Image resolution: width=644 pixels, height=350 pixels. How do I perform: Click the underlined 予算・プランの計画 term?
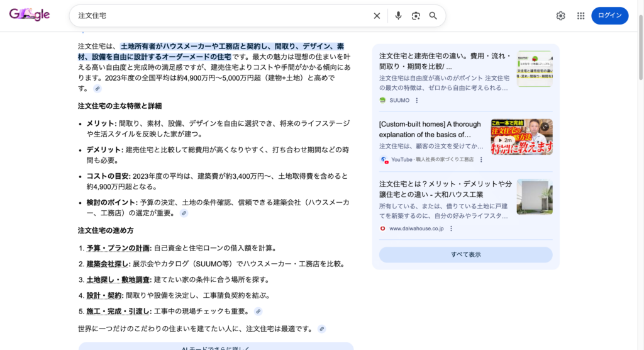click(118, 248)
